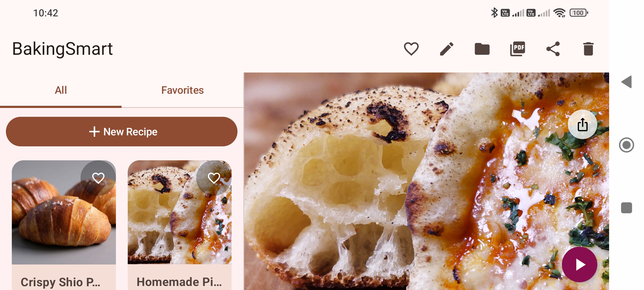Tap the Android home circle button
This screenshot has height=290, width=644.
pyautogui.click(x=627, y=145)
